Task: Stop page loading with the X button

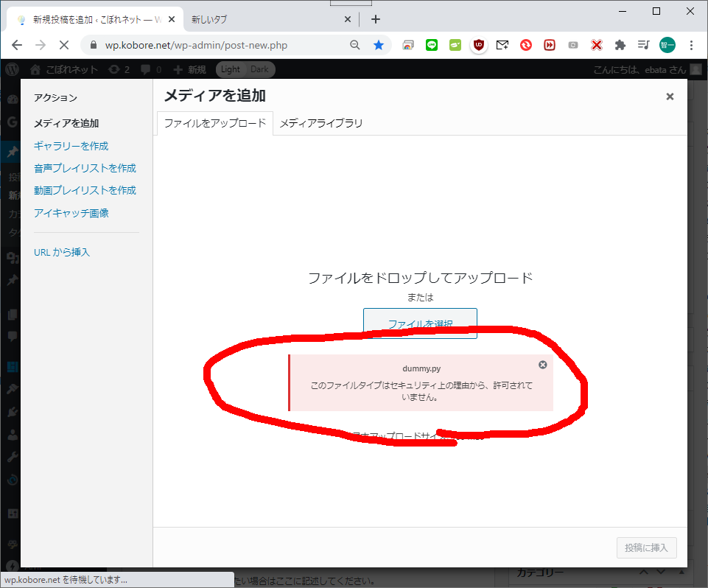Action: tap(63, 45)
